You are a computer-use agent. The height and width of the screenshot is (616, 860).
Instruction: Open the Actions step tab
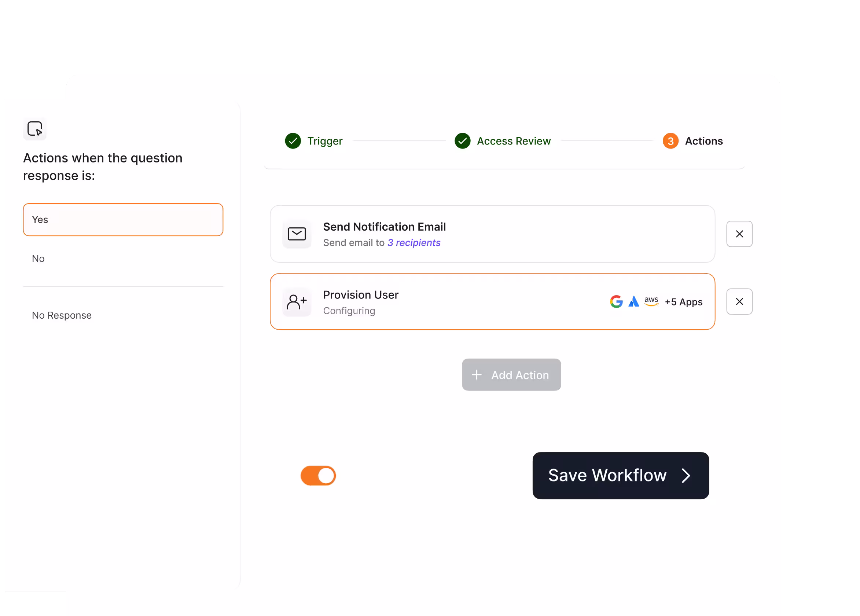[703, 141]
